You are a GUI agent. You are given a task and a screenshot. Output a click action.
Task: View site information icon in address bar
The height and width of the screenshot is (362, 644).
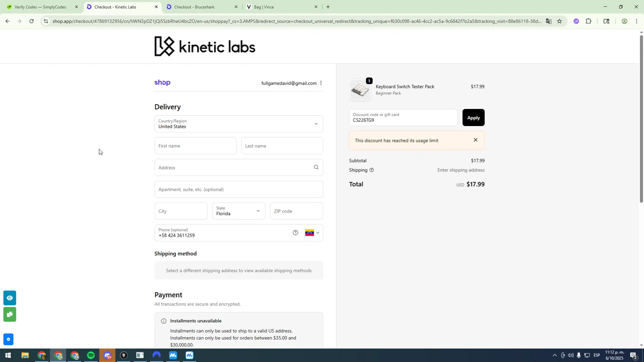tap(46, 21)
